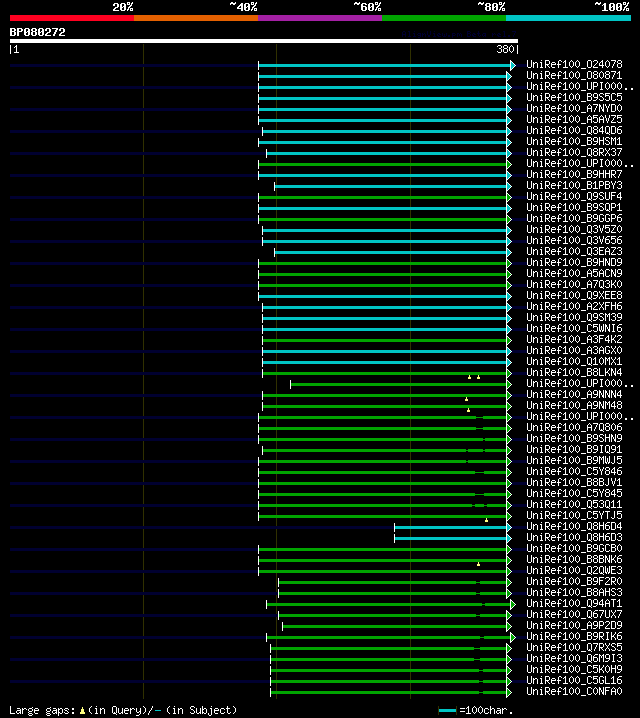The image size is (640, 718).
Task: Select the UniRef100_Q9SUF4 label
Action: point(574,196)
